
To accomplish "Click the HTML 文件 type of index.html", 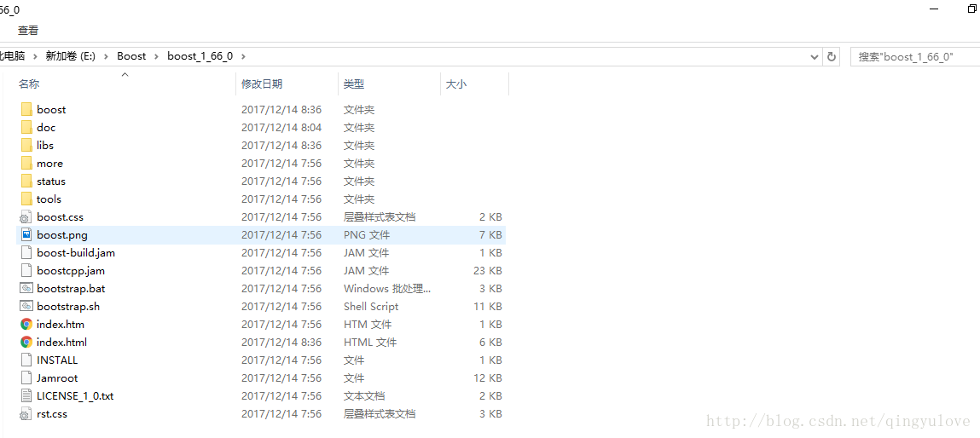I will coord(370,343).
